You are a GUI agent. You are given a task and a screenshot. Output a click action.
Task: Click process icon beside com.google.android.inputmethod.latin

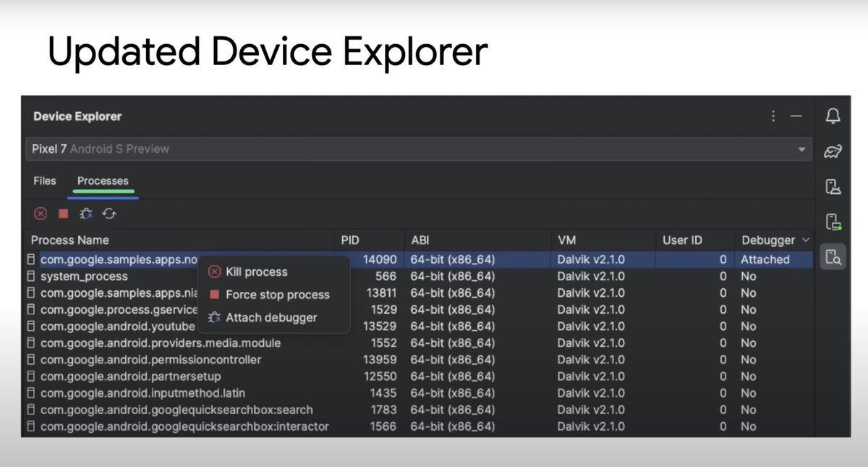(31, 392)
